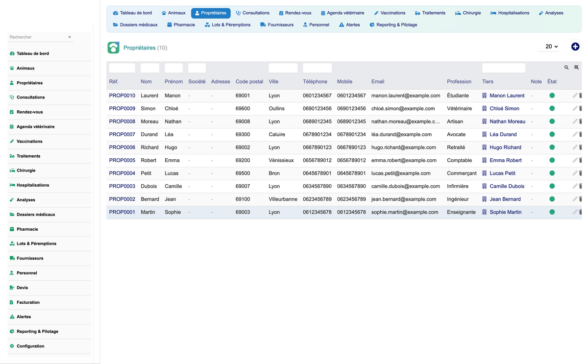Toggle green status dot for PROP0010
The width and height of the screenshot is (588, 364).
[552, 96]
